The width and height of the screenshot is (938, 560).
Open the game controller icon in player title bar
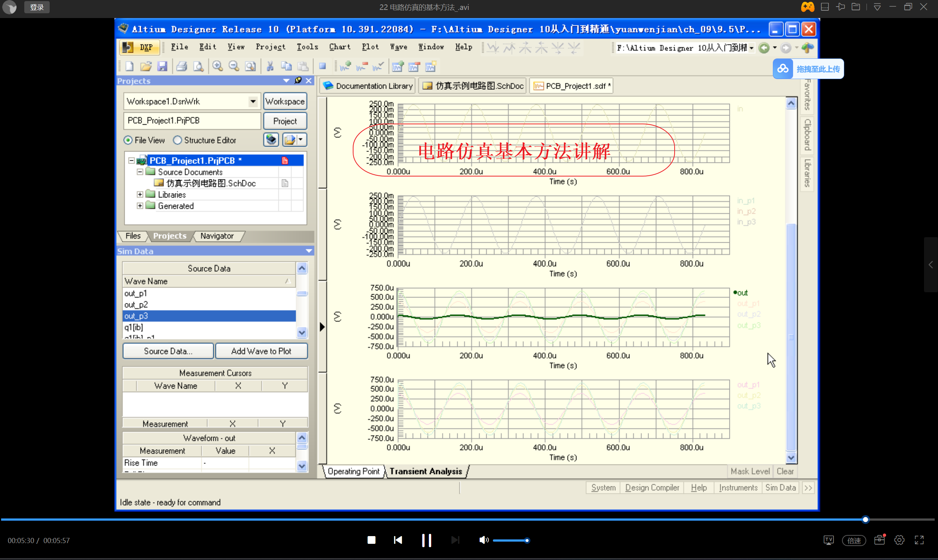807,7
